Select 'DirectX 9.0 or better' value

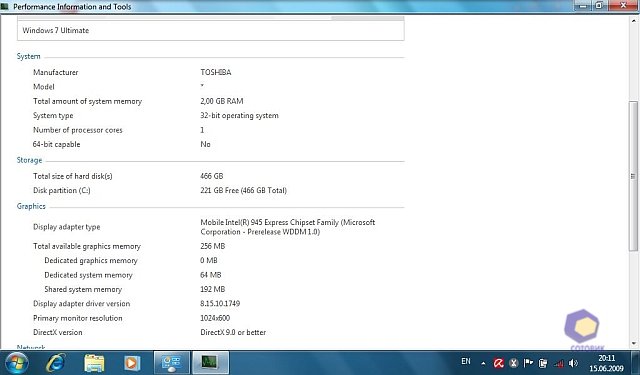(x=233, y=332)
